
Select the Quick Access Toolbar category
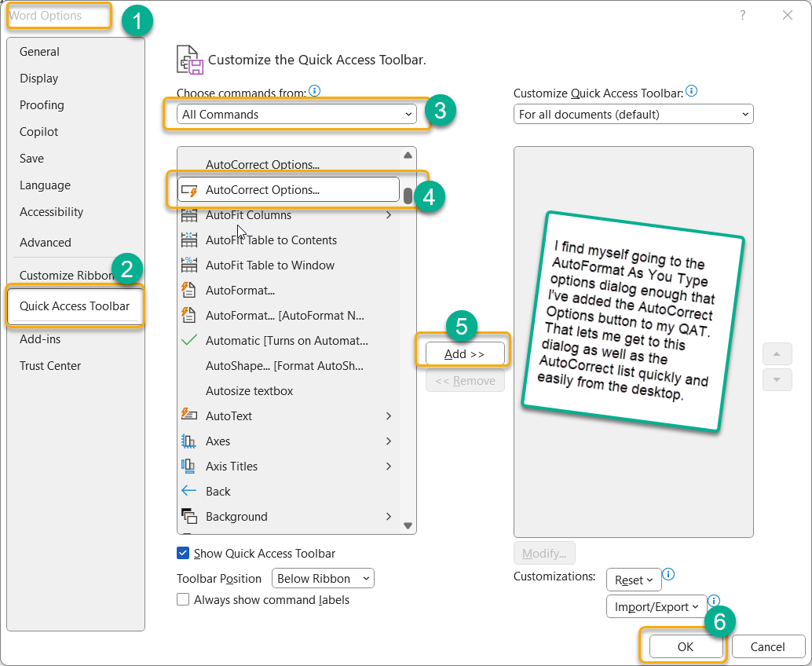(x=75, y=306)
